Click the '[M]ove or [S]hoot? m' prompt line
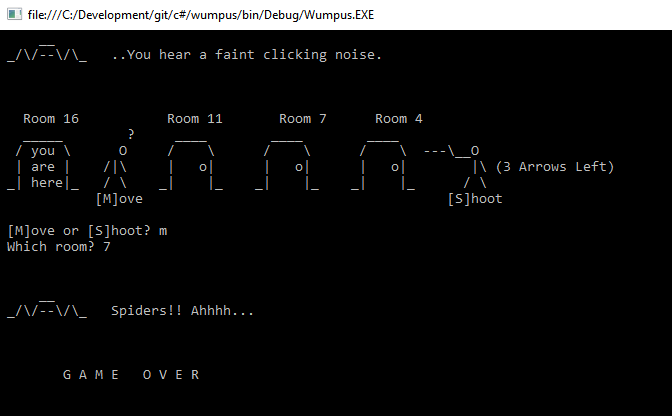 (x=87, y=231)
